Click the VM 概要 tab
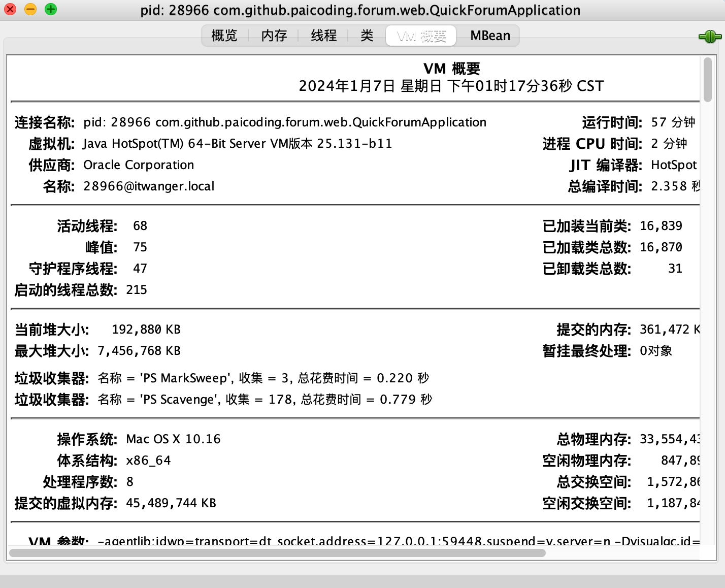The image size is (725, 588). pos(421,36)
